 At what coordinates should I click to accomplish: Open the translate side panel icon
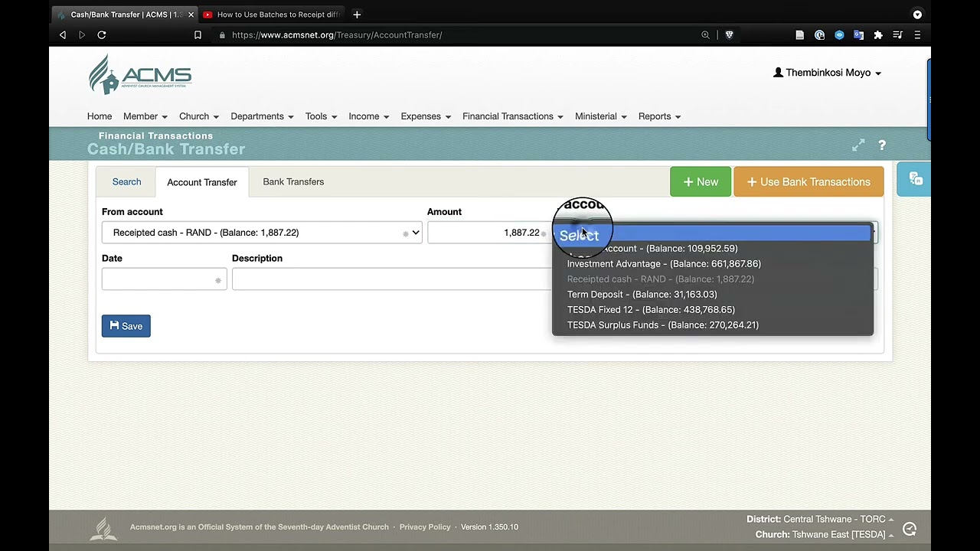pyautogui.click(x=915, y=179)
